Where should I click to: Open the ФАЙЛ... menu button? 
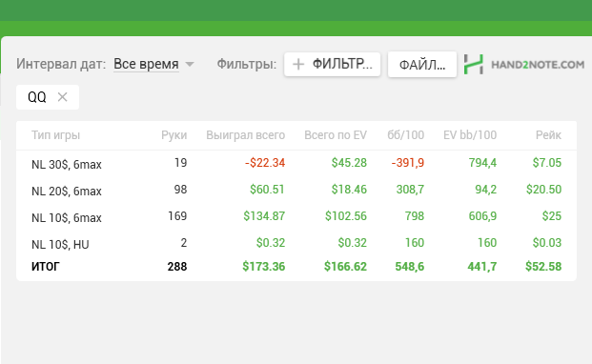point(422,65)
